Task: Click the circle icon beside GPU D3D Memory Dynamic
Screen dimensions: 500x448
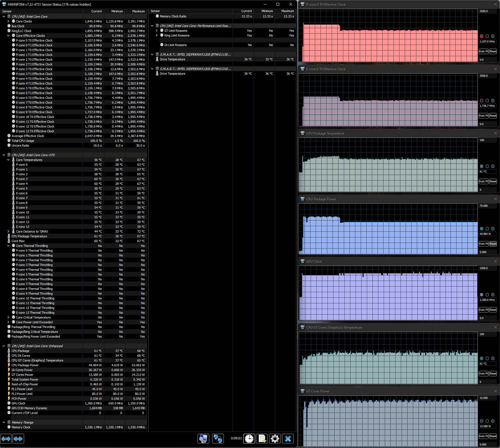Action: tap(9, 408)
